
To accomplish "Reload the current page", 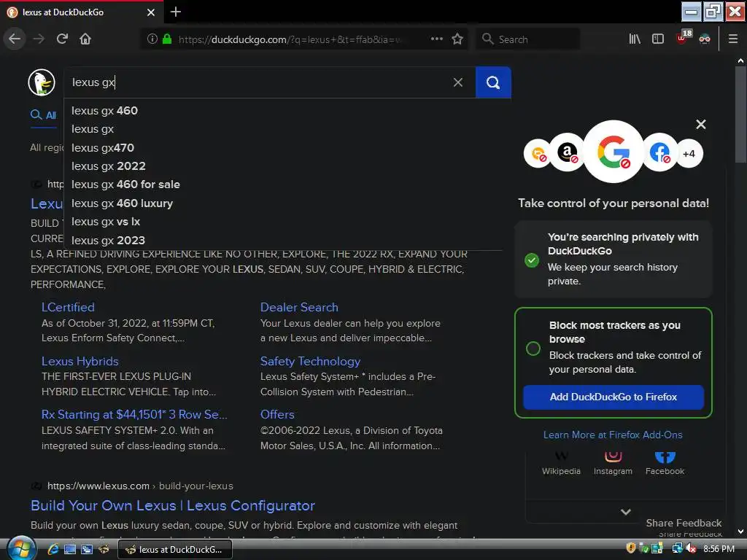I will pos(62,39).
